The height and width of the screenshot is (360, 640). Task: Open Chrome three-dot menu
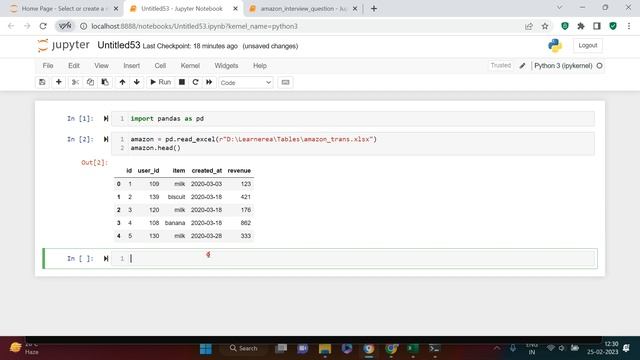[x=629, y=26]
